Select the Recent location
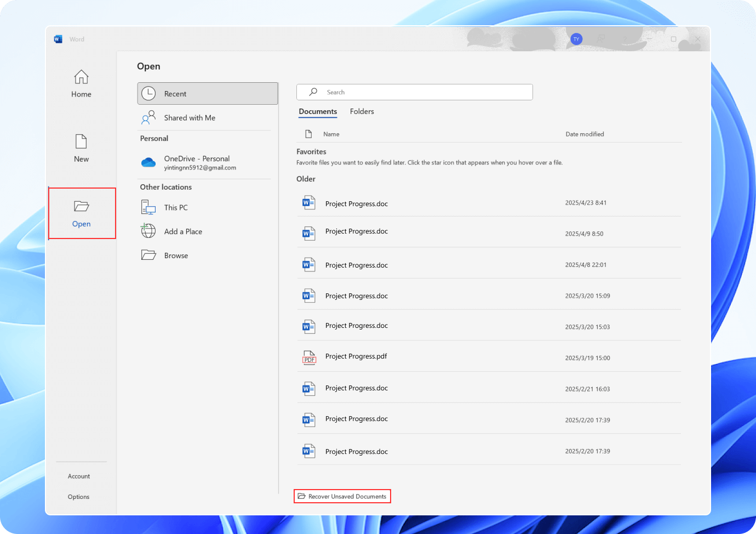 (208, 94)
